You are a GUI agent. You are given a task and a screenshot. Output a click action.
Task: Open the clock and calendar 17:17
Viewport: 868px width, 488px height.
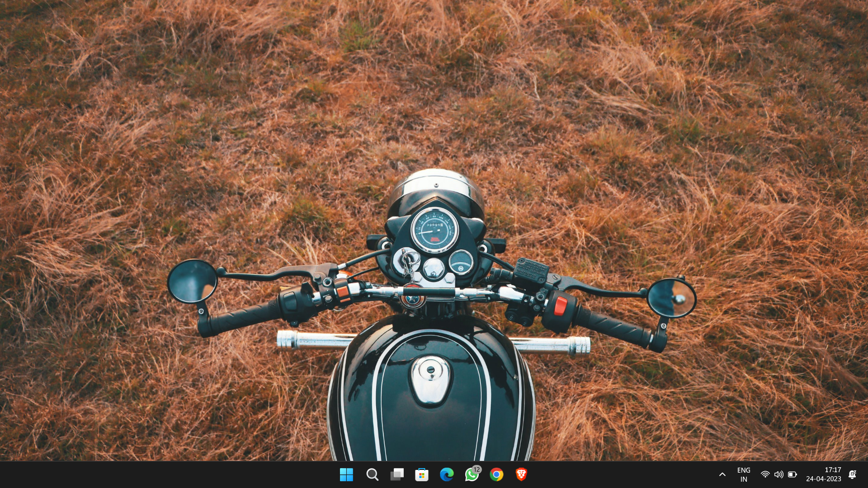tap(824, 474)
